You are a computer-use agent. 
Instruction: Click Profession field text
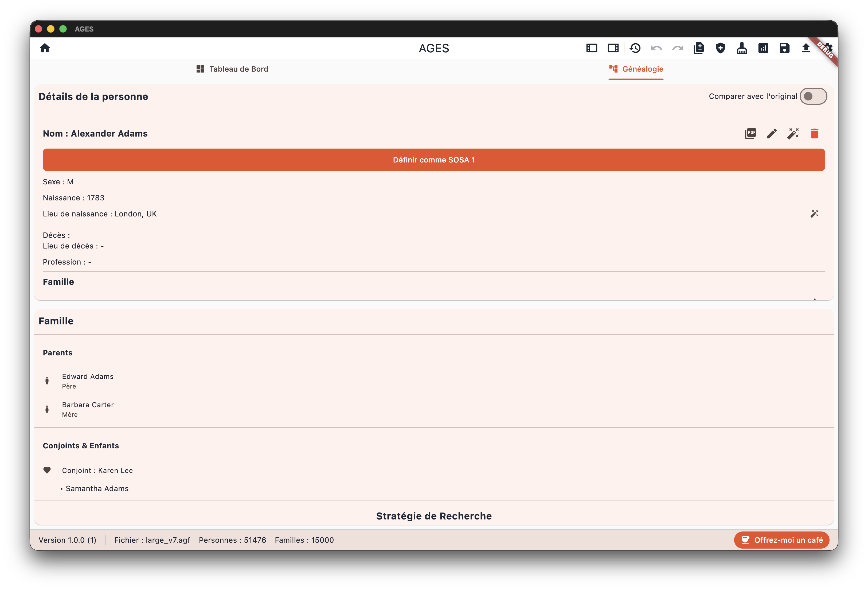67,262
